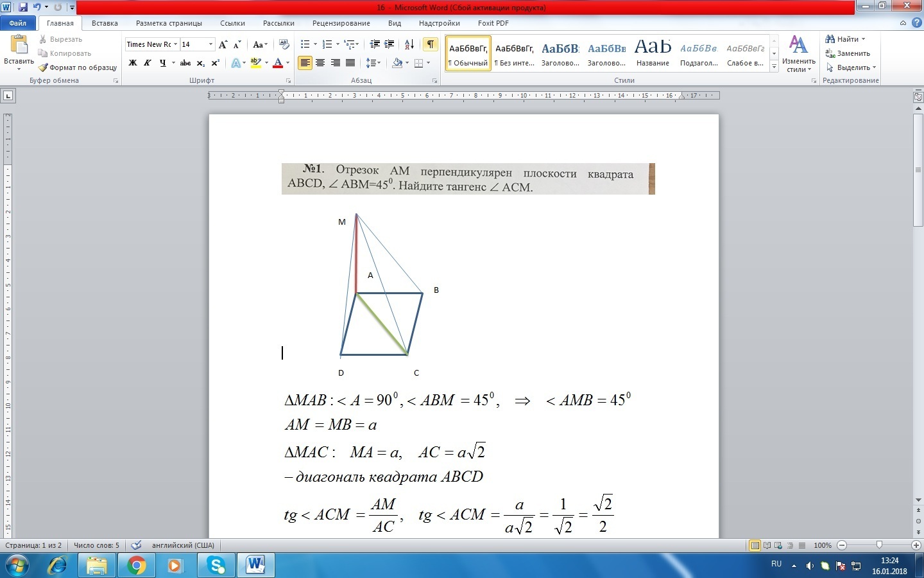Screen dimensions: 924x578
Task: Open the font size 14 dropdown
Action: click(210, 44)
